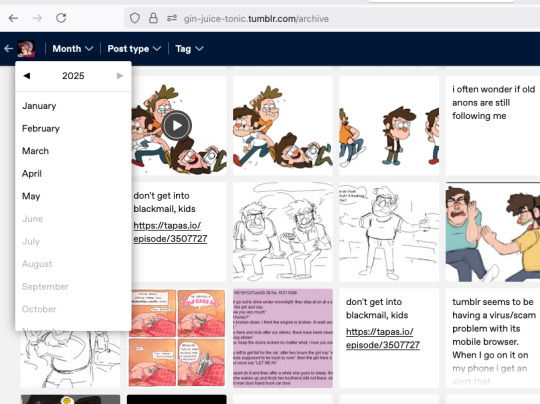Open the site permissions icon in address bar
The width and height of the screenshot is (540, 404).
click(172, 18)
